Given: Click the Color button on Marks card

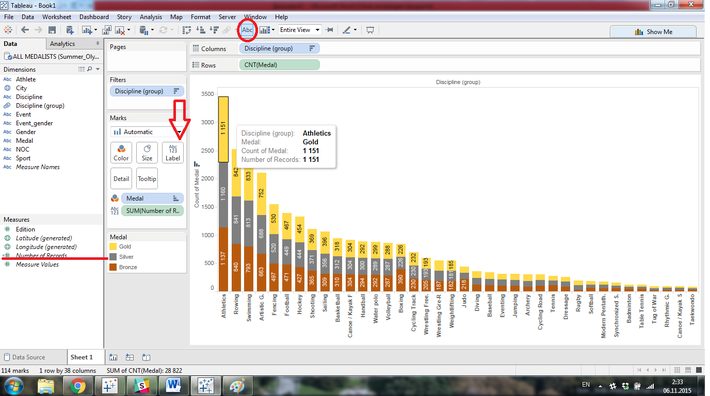Looking at the screenshot, I should coord(121,153).
